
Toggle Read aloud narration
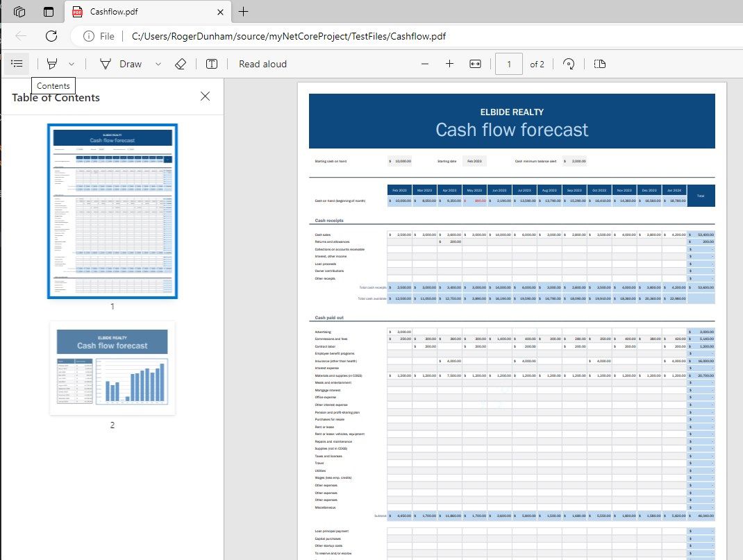[262, 63]
